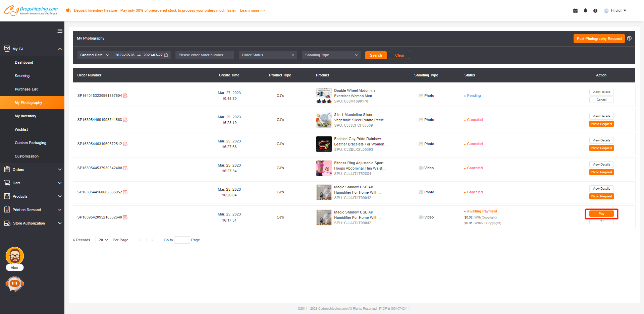
Task: Expand the Order Status dropdown
Action: pyautogui.click(x=268, y=55)
